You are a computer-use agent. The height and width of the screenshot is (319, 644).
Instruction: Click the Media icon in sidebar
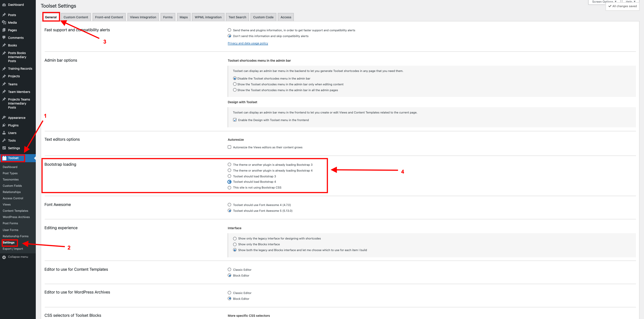tap(4, 23)
